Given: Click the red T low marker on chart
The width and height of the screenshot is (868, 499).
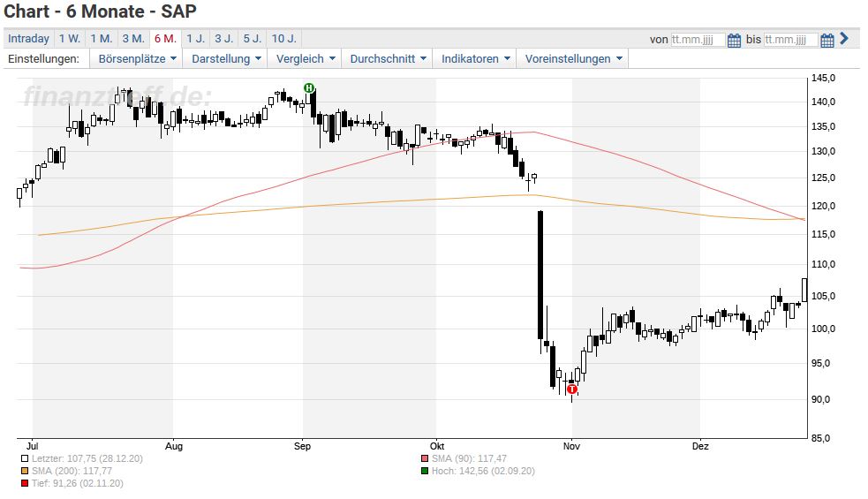Looking at the screenshot, I should coord(572,389).
